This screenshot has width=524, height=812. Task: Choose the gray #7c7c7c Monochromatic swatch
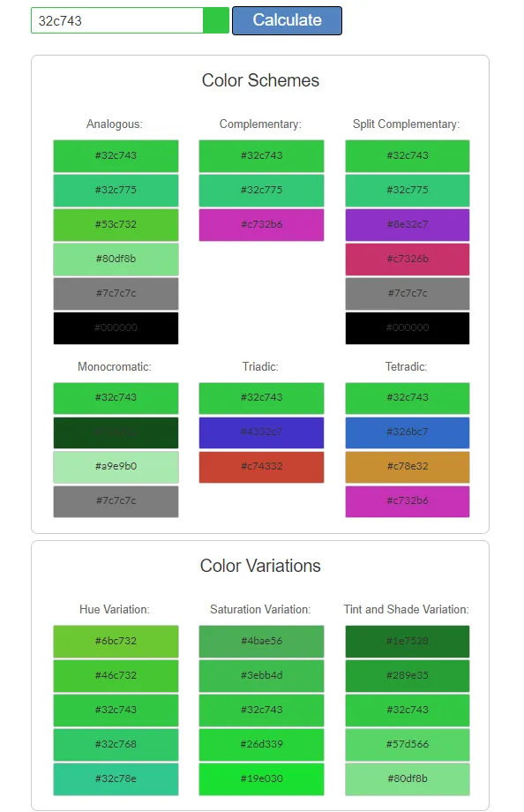point(116,501)
